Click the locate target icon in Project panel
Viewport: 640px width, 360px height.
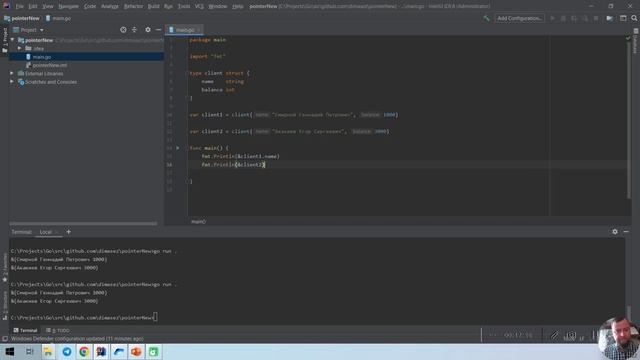123,30
